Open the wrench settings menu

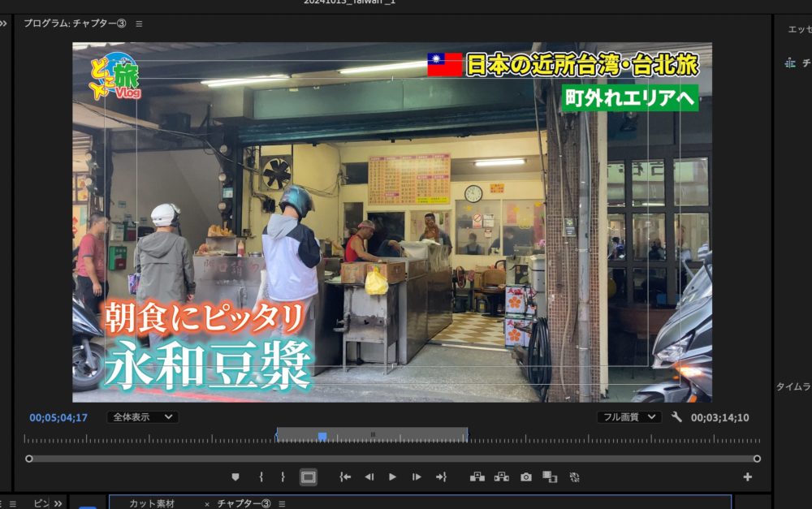pos(676,417)
